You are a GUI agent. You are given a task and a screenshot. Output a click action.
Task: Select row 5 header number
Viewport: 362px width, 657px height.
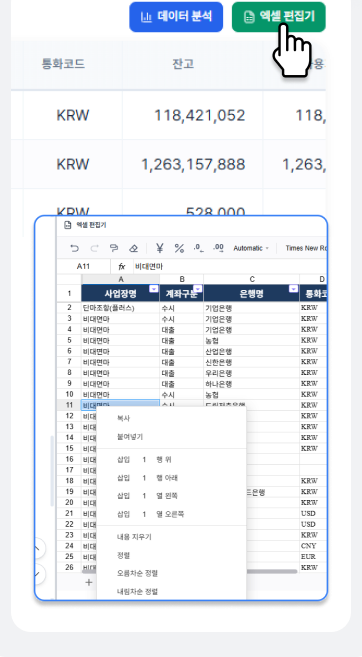click(x=69, y=340)
